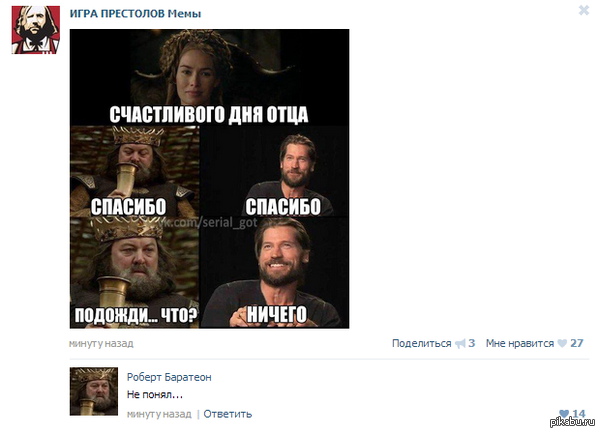
Task: Click the ПОДОЖДИ... ЧТО? meme panel
Action: tap(135, 273)
